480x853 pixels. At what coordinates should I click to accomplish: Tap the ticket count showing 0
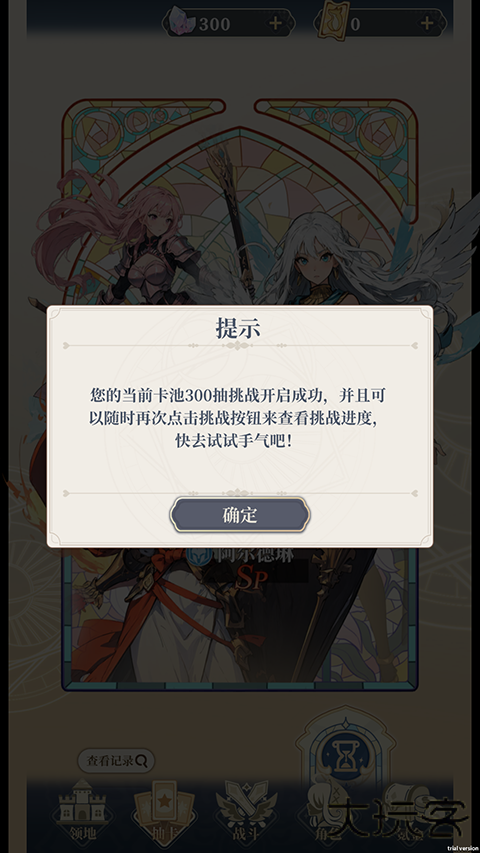tap(355, 24)
